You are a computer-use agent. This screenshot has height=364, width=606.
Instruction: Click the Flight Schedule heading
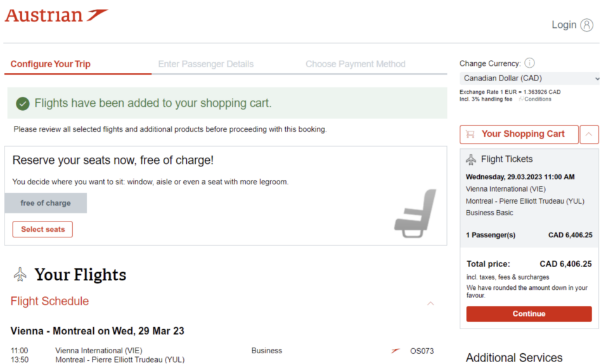[x=49, y=301]
